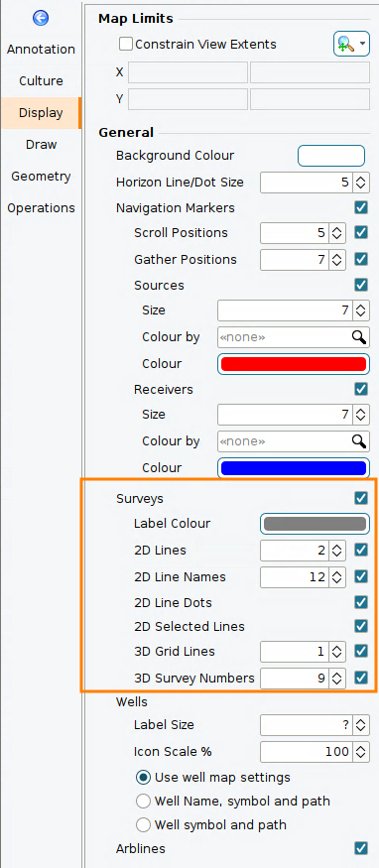Viewport: 379px width, 868px height.
Task: Adjust 2D Line Names size stepper
Action: click(336, 576)
